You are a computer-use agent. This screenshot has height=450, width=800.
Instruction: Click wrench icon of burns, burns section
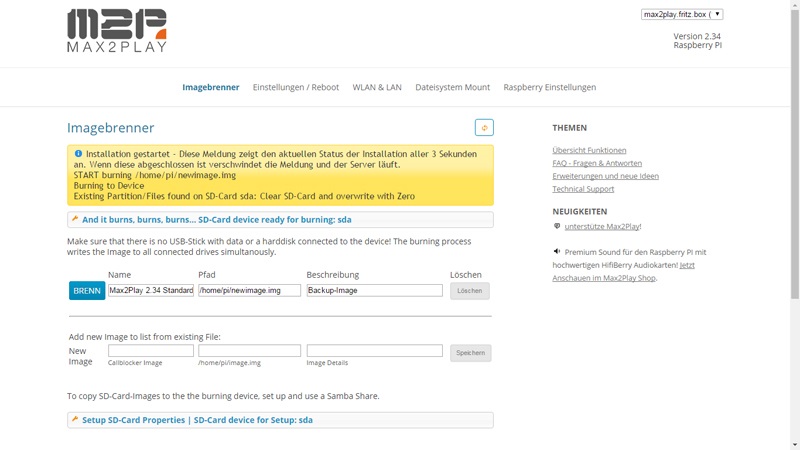click(x=75, y=219)
